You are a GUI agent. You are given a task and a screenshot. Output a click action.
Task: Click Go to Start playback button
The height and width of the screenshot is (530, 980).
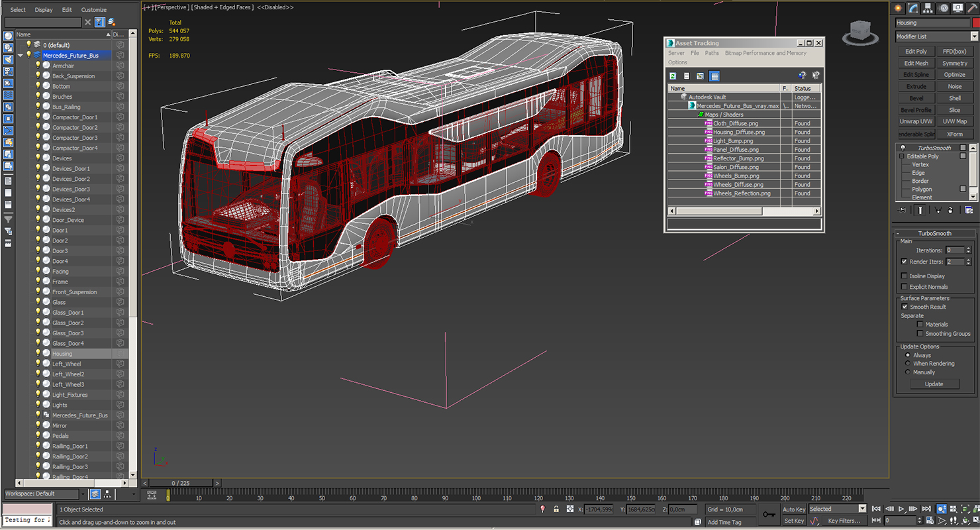[x=876, y=509]
